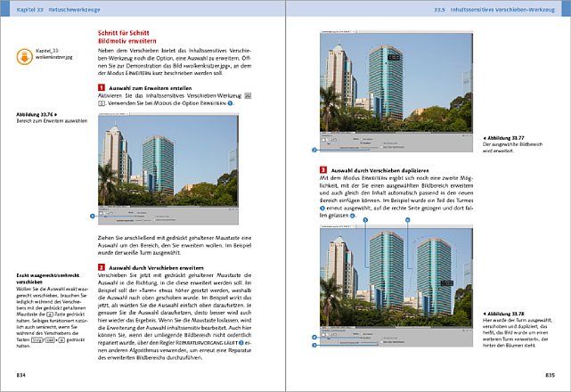
Task: Click the Content-Aware Move tool icon after 'Verschieben-Werkzeug'
Action: pos(248,96)
